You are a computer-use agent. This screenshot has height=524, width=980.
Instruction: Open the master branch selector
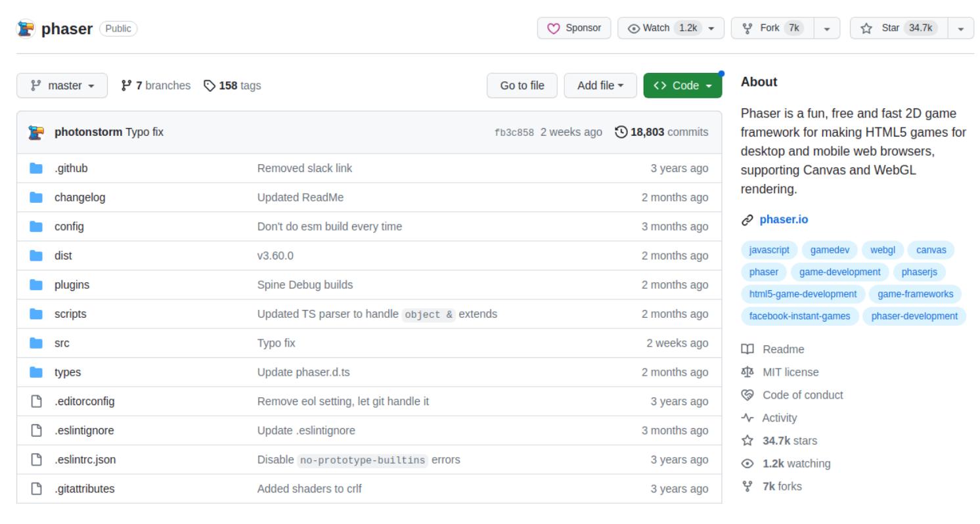tap(62, 85)
